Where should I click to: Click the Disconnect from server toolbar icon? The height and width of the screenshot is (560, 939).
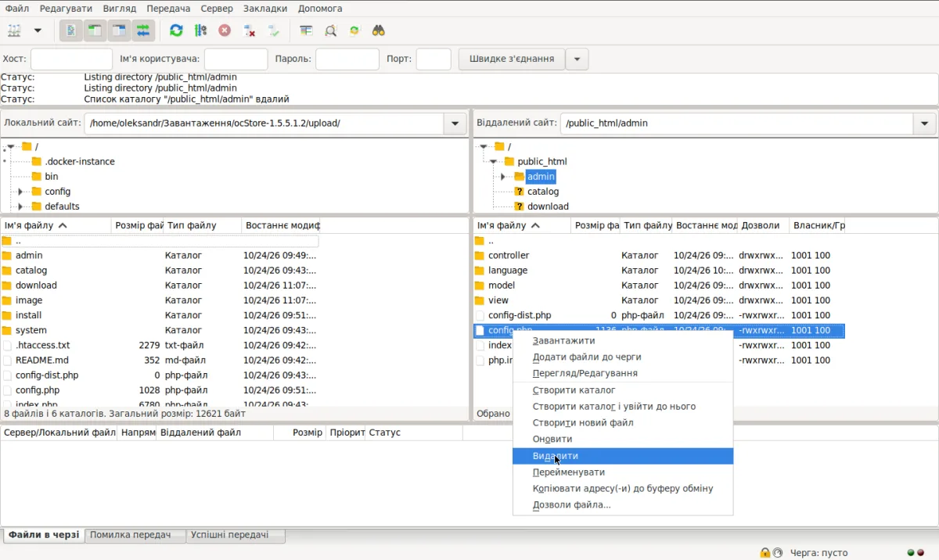(249, 31)
